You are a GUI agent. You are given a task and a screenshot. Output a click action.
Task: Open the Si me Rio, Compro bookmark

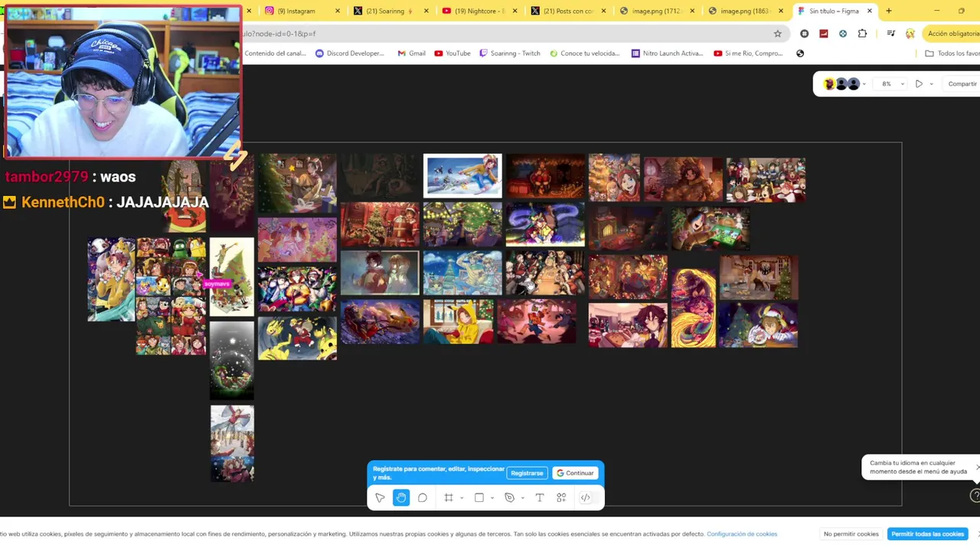point(749,54)
